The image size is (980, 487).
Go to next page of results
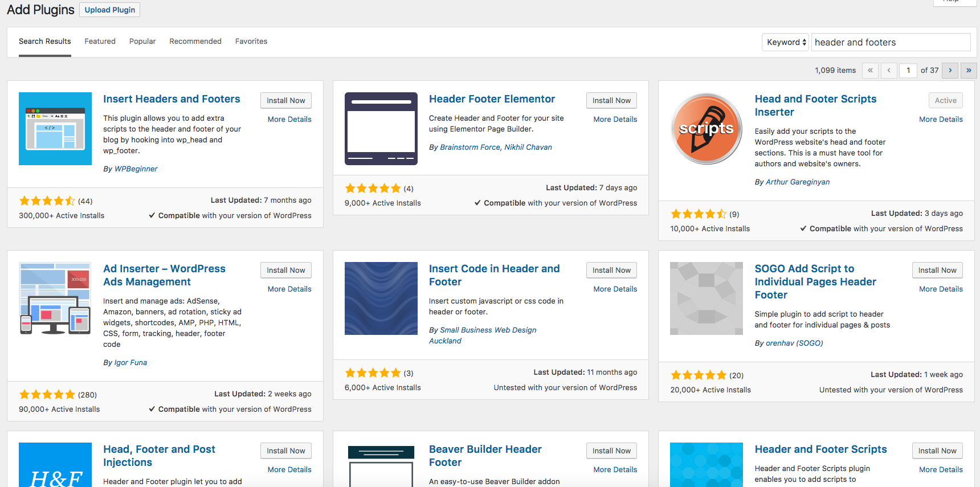click(950, 71)
